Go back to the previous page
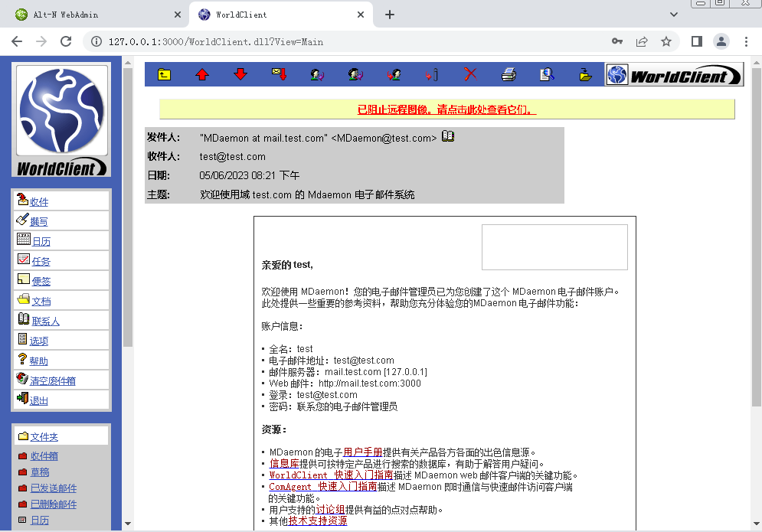The image size is (762, 532). tap(17, 42)
